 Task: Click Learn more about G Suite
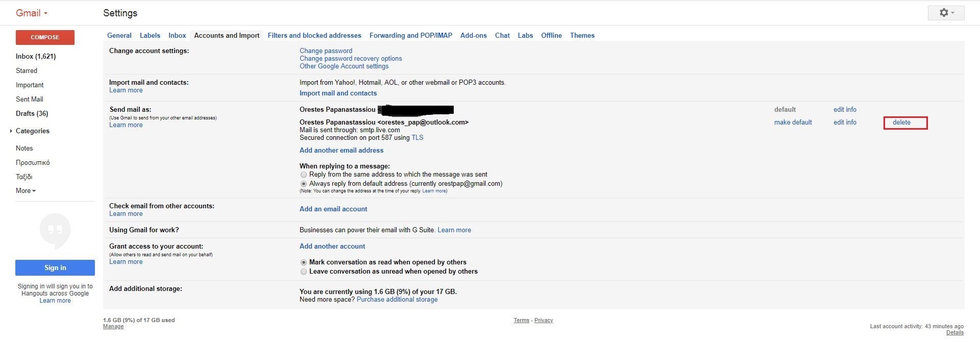(x=454, y=230)
